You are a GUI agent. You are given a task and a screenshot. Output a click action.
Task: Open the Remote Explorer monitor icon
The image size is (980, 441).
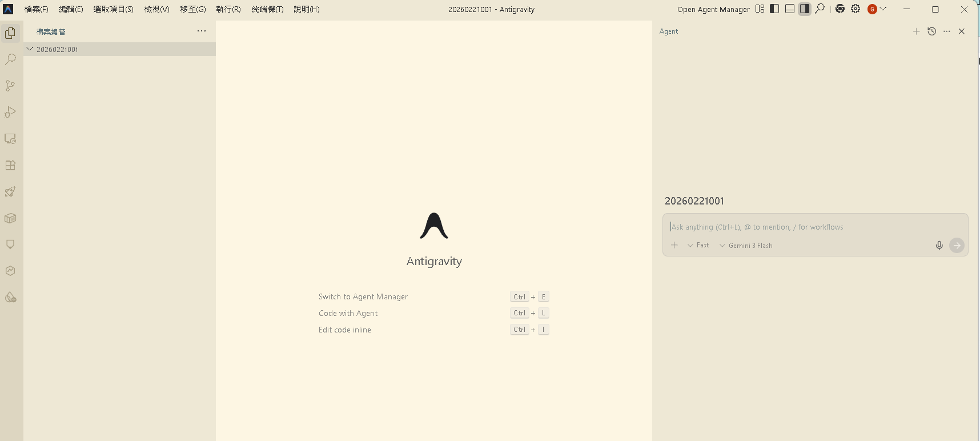click(x=10, y=139)
